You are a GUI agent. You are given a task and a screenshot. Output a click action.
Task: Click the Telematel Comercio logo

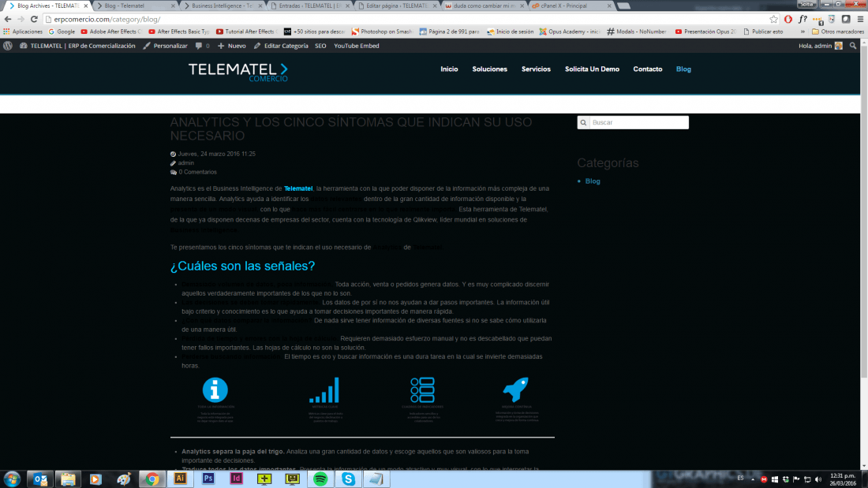pos(238,72)
